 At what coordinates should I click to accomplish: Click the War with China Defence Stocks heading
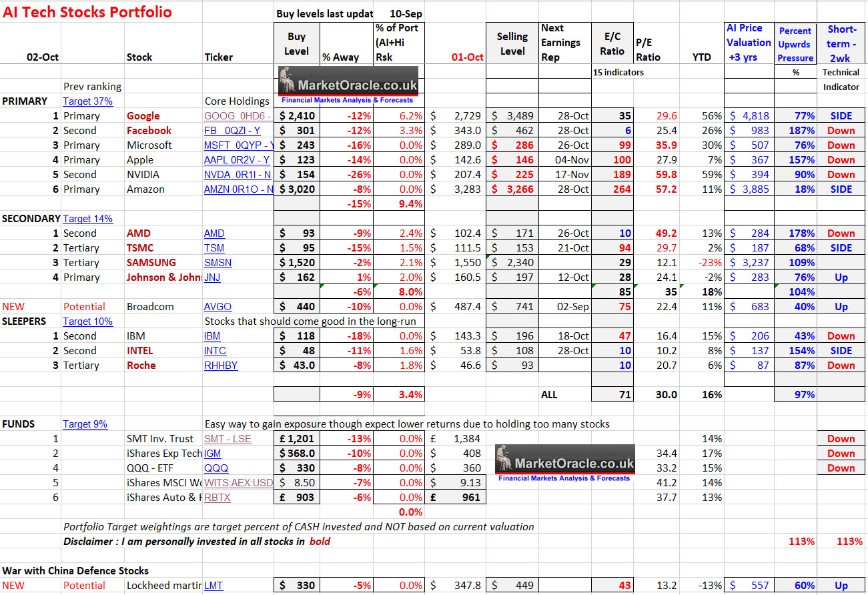(x=75, y=571)
